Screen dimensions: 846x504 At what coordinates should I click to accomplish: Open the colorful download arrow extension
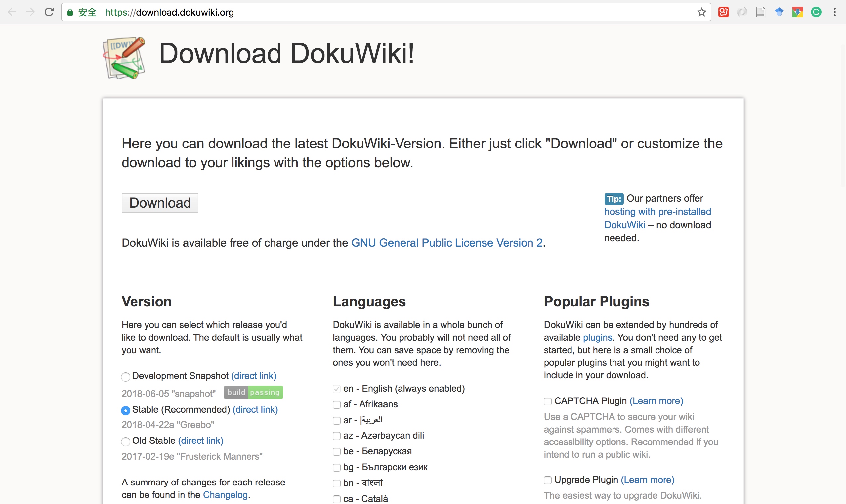797,12
